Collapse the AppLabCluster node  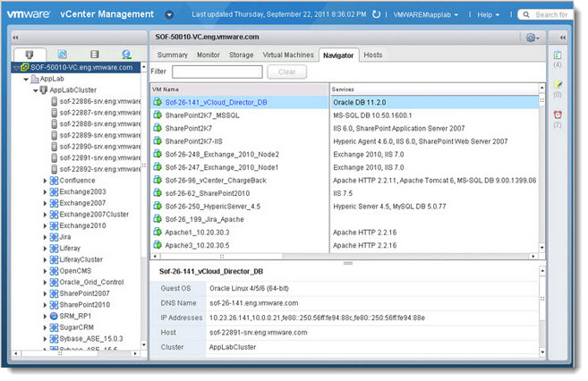pos(36,90)
